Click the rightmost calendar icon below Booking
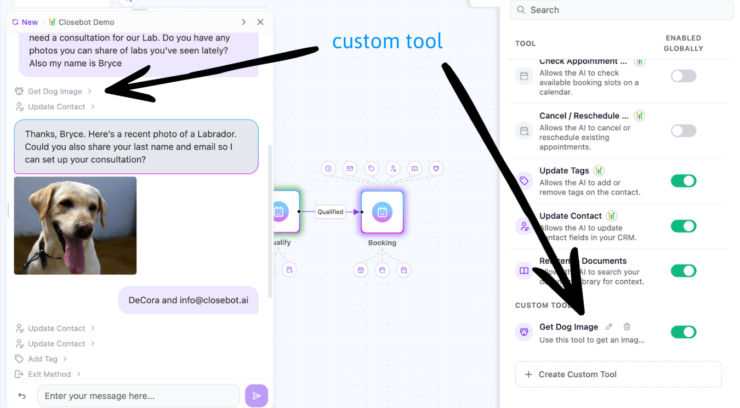This screenshot has width=740, height=408. coord(404,270)
